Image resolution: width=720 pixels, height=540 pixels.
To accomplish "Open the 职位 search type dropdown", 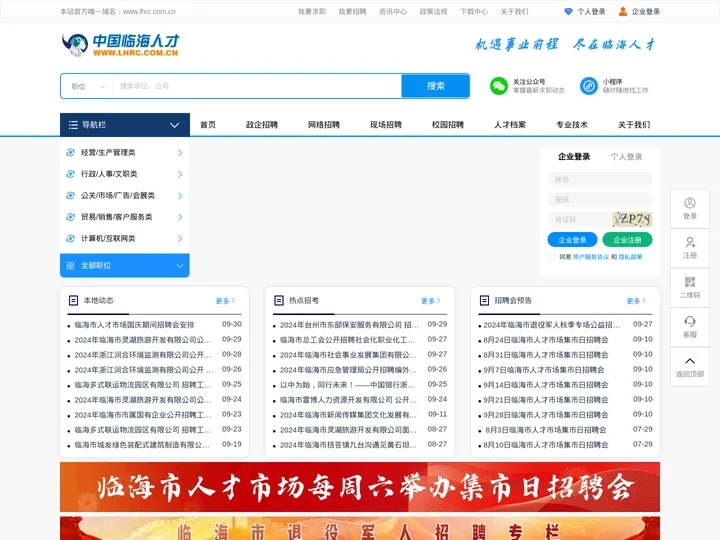I will click(88, 86).
